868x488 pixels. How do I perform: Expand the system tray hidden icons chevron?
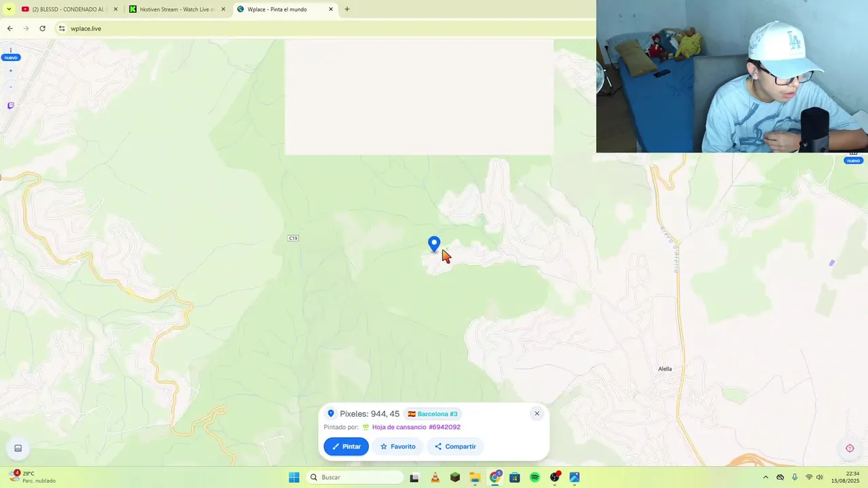tap(766, 477)
